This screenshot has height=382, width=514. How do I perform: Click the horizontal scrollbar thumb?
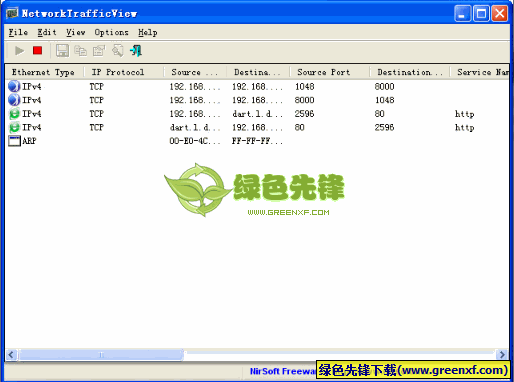(101, 354)
